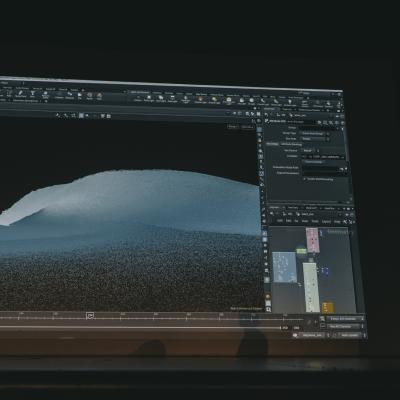Click the orange node in network editor
This screenshot has width=400, height=400.
[x=328, y=308]
